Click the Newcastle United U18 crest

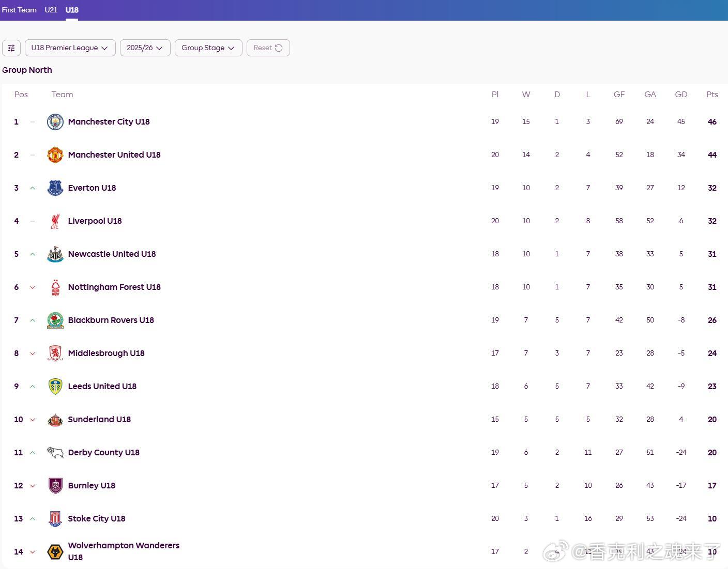[55, 254]
